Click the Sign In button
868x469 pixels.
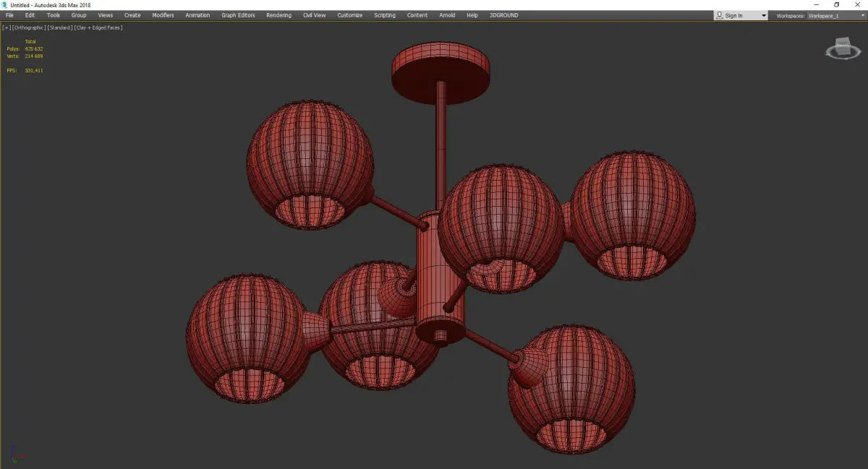pos(734,15)
